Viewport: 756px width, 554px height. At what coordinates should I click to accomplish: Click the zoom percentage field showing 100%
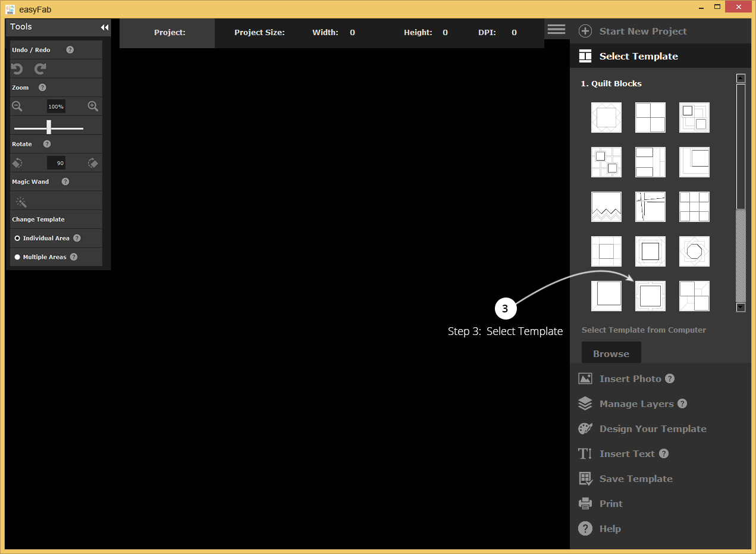coord(56,107)
